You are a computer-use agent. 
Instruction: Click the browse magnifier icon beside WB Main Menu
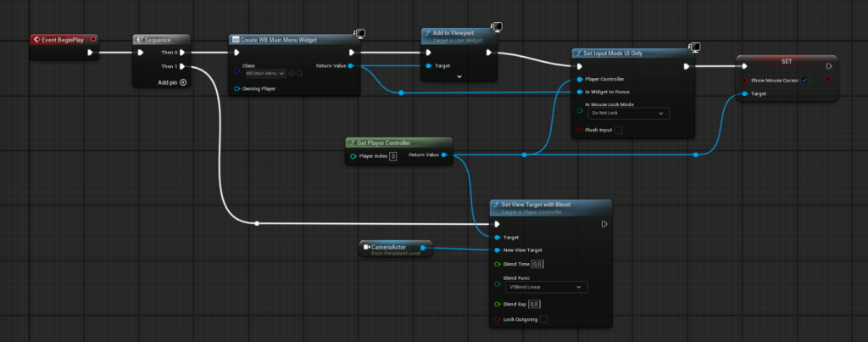pyautogui.click(x=299, y=74)
